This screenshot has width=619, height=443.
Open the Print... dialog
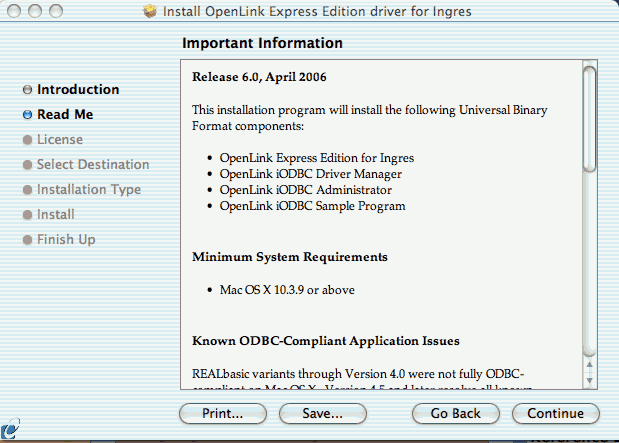223,413
